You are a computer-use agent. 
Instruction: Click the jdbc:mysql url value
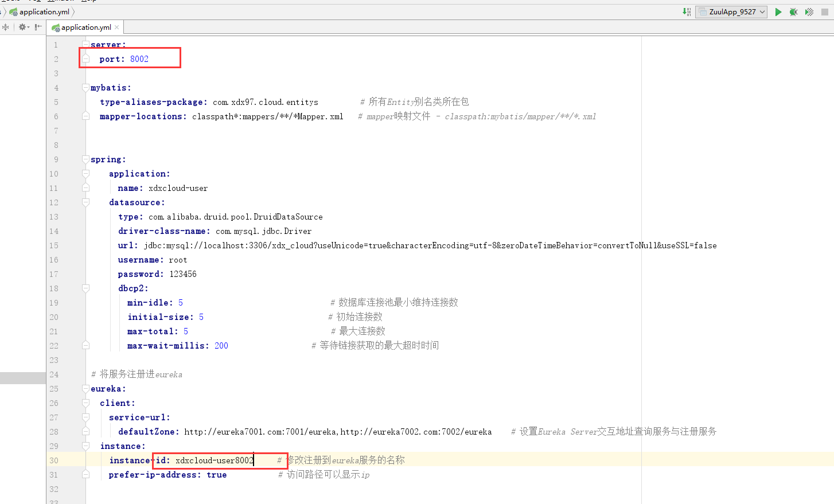(430, 245)
